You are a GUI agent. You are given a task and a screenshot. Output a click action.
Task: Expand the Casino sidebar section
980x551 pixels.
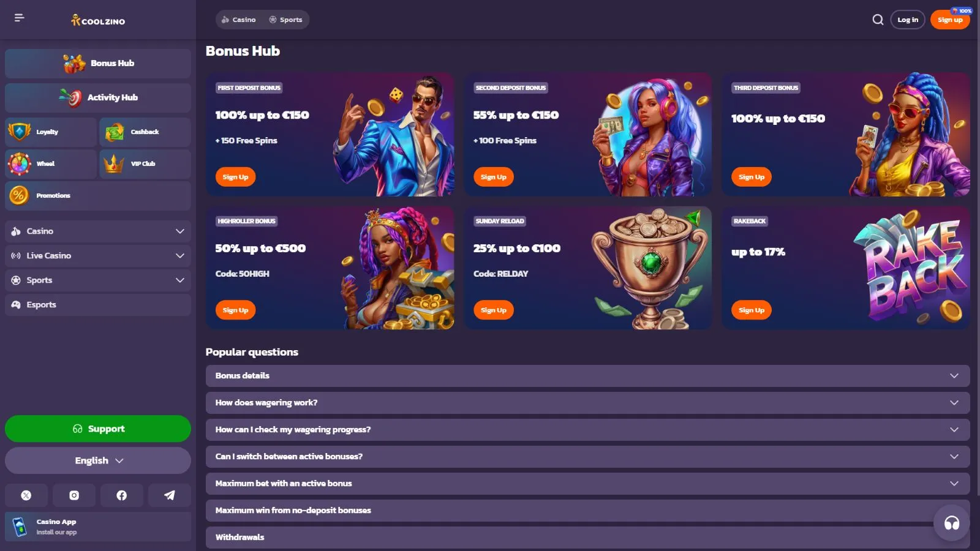pyautogui.click(x=98, y=231)
